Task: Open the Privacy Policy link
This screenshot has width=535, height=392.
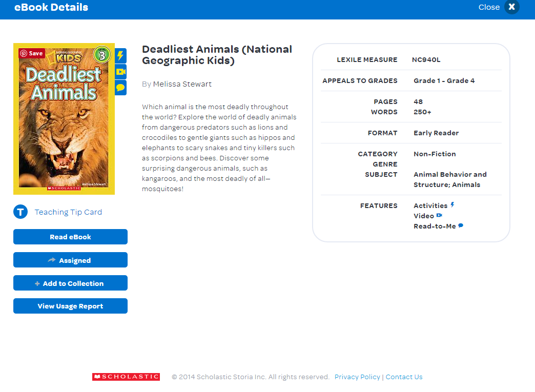Action: point(357,377)
